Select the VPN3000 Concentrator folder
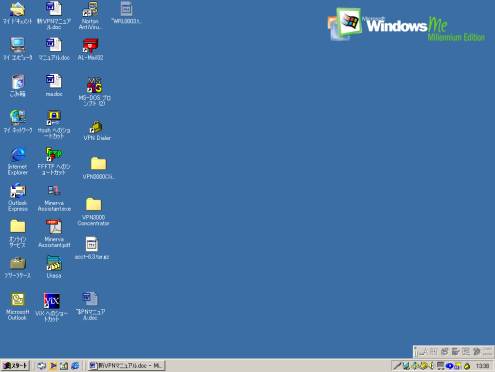Screen dimensions: 495x372 point(93,211)
